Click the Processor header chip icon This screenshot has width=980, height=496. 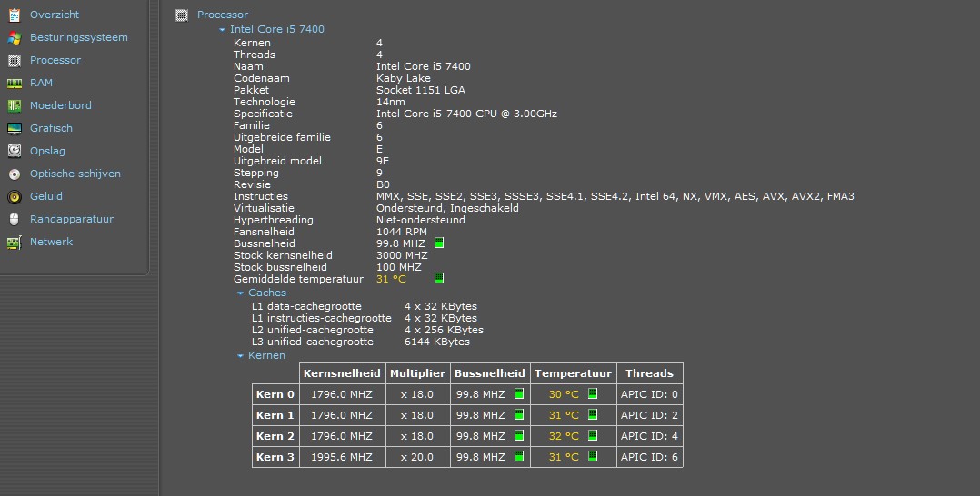(182, 15)
